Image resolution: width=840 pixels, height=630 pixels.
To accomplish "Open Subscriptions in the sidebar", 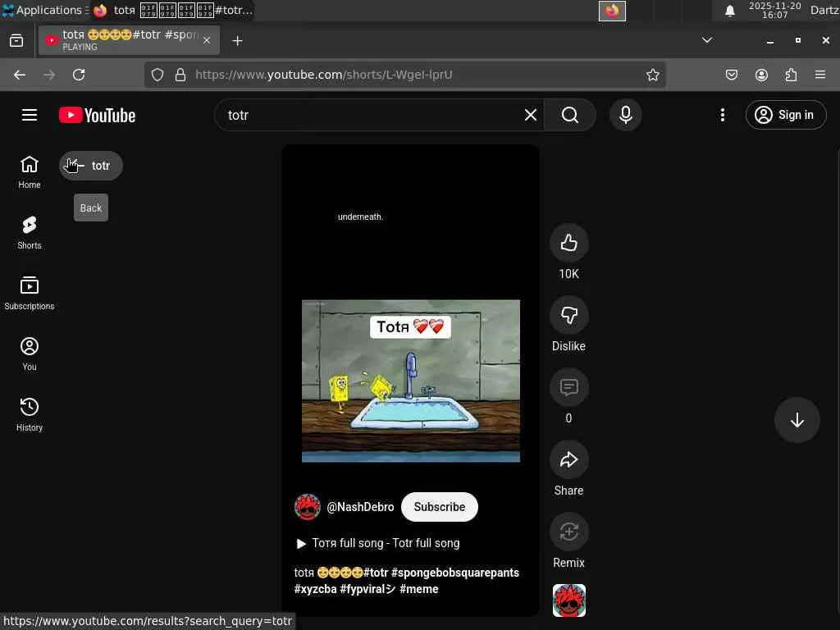I will [x=30, y=293].
